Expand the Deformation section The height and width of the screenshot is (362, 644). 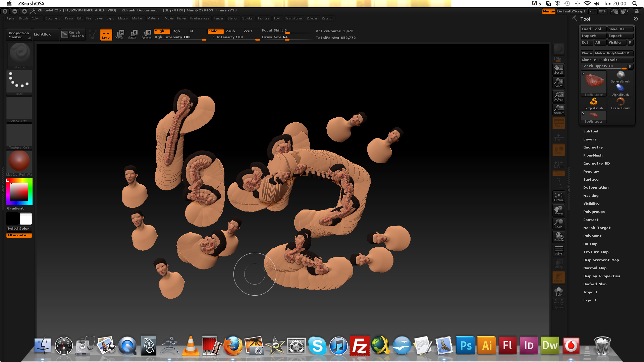click(x=596, y=188)
